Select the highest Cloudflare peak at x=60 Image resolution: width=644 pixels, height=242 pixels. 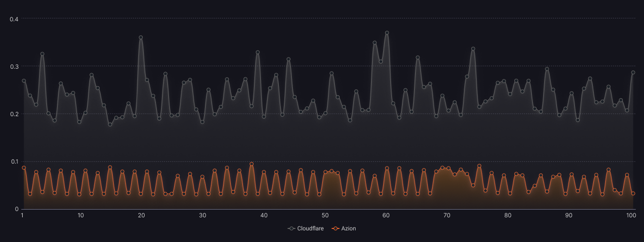click(387, 33)
